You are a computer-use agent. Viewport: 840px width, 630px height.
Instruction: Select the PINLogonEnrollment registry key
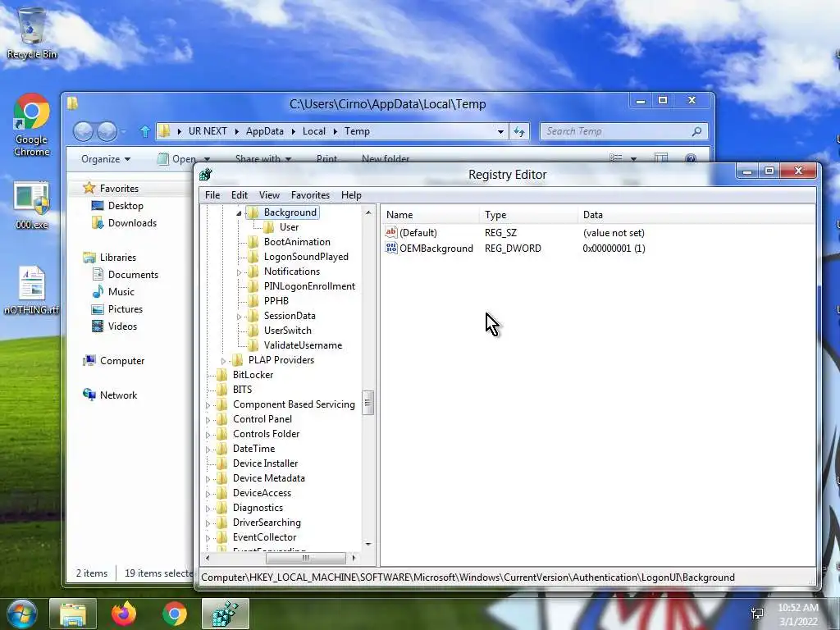click(309, 286)
